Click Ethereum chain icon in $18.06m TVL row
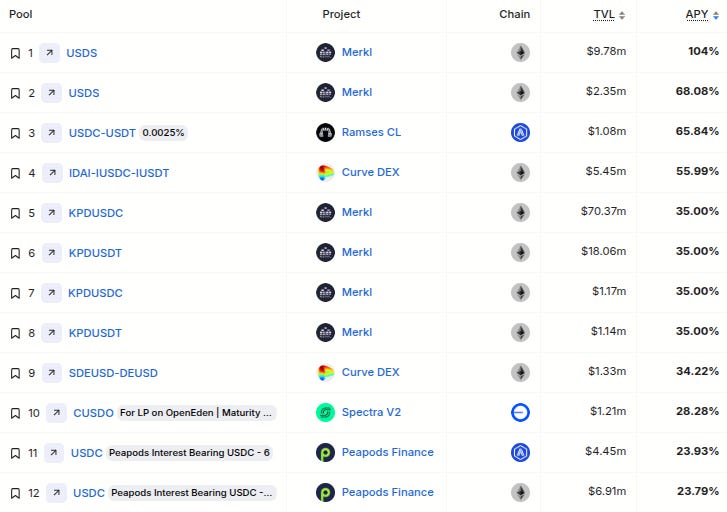 click(x=520, y=252)
